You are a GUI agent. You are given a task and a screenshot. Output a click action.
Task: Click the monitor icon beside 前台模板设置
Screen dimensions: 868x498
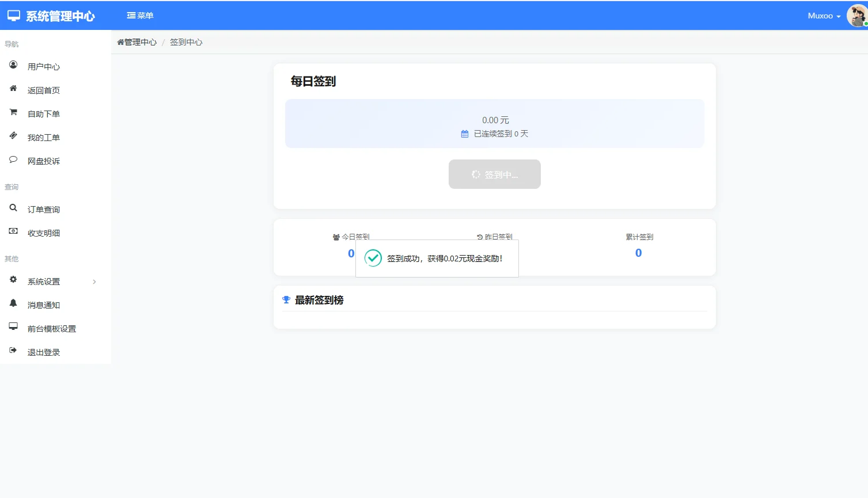(13, 328)
